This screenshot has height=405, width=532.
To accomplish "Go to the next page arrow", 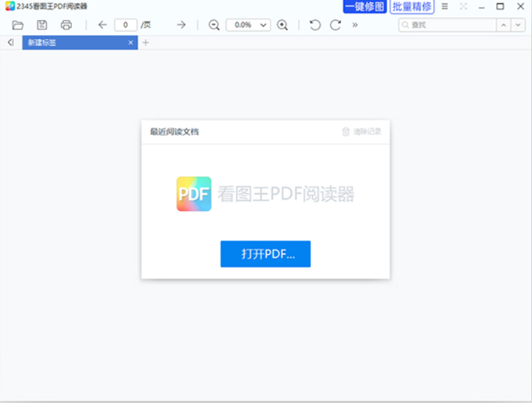I will click(181, 25).
